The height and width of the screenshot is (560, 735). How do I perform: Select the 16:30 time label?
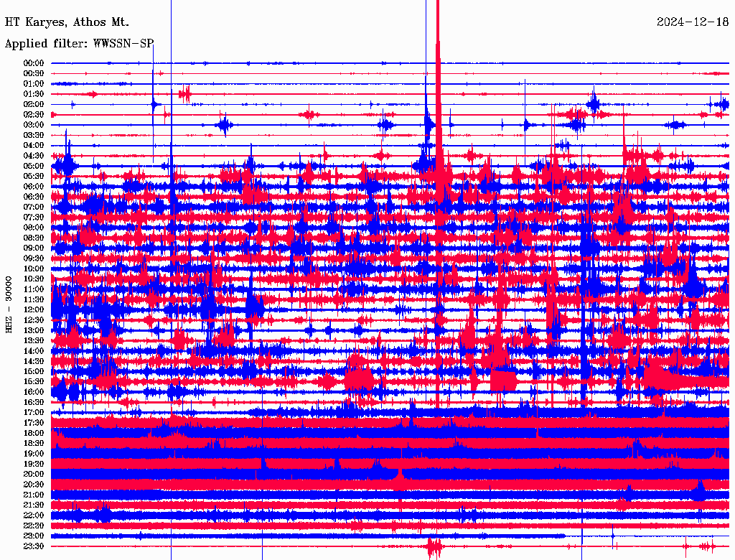pyautogui.click(x=34, y=402)
